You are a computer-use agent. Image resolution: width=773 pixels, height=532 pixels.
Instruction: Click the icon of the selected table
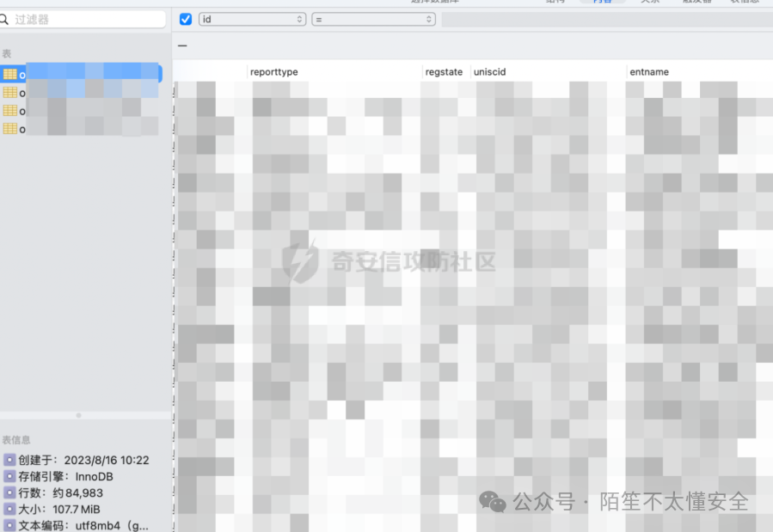pos(9,75)
